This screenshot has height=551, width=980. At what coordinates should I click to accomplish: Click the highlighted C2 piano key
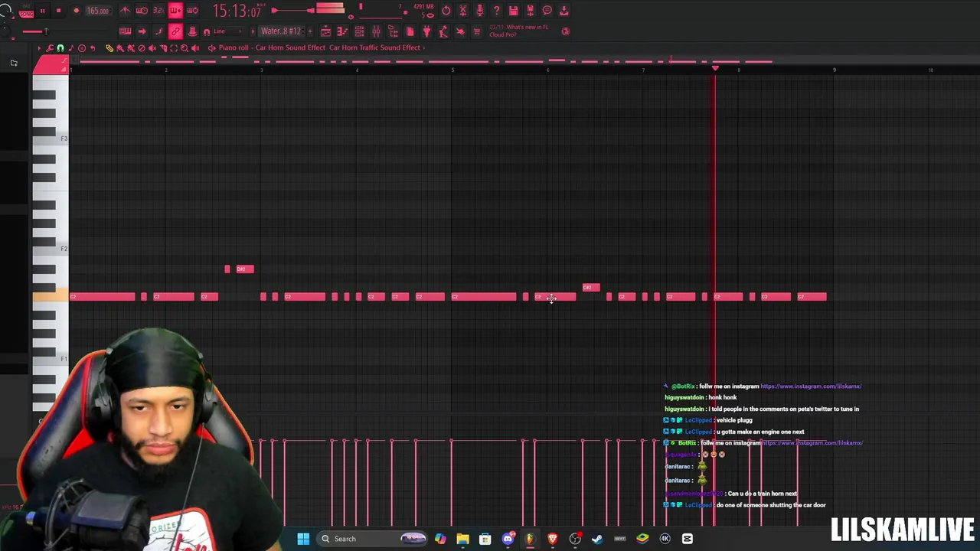click(51, 296)
